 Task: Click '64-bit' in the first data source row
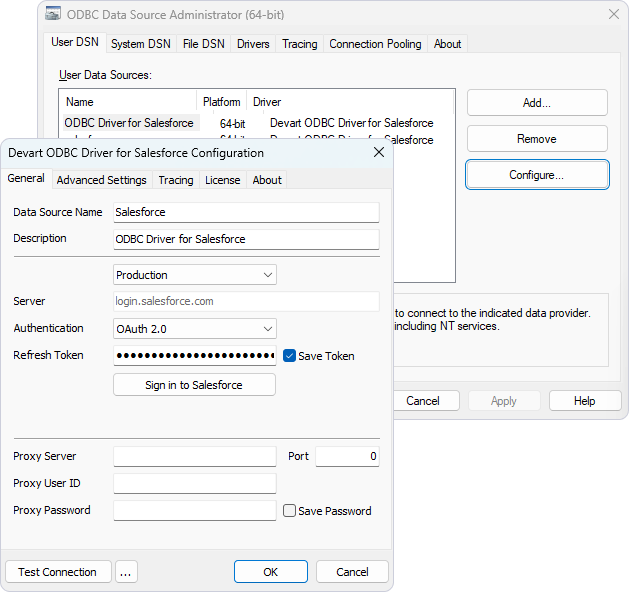pos(233,124)
